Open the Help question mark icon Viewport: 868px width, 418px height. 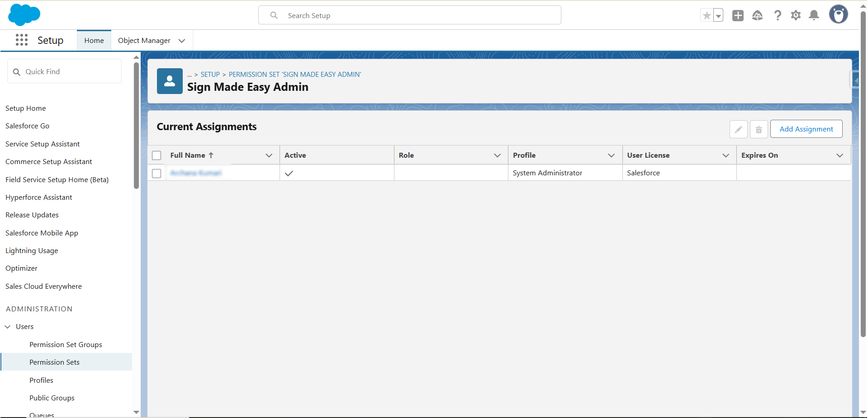[x=778, y=15]
